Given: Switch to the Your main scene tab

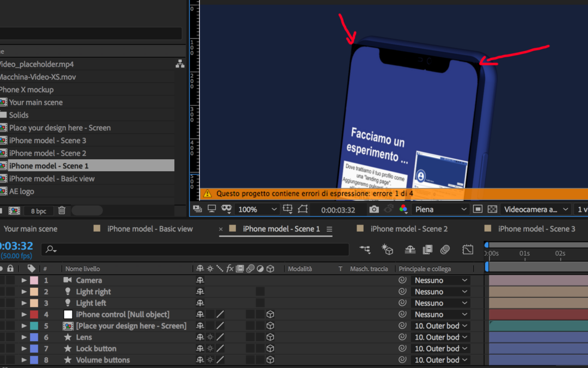Looking at the screenshot, I should [30, 228].
